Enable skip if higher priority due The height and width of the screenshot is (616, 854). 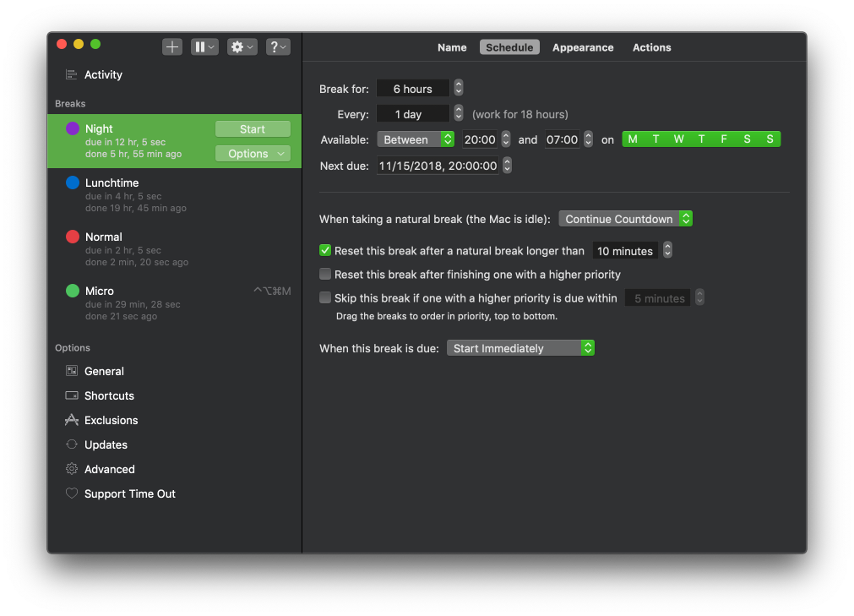[325, 297]
